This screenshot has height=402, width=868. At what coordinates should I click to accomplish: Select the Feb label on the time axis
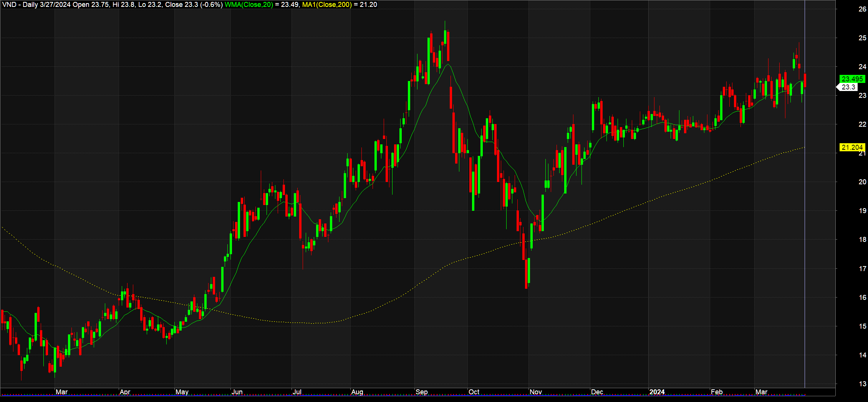[x=717, y=392]
